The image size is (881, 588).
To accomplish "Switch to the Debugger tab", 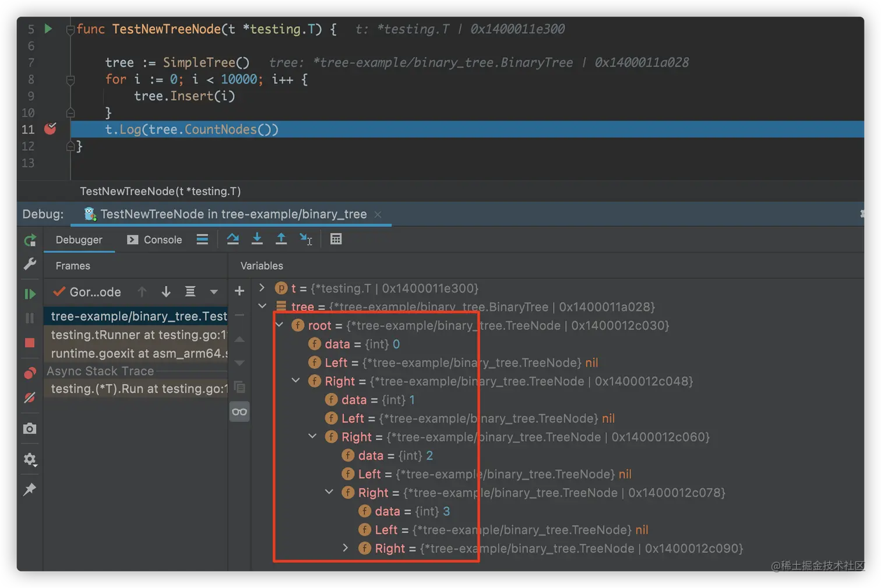I will pos(79,240).
